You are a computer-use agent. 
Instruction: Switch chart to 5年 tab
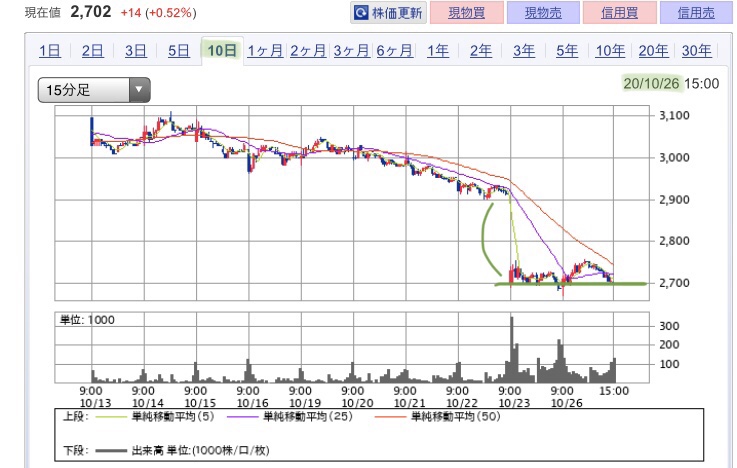(x=567, y=50)
